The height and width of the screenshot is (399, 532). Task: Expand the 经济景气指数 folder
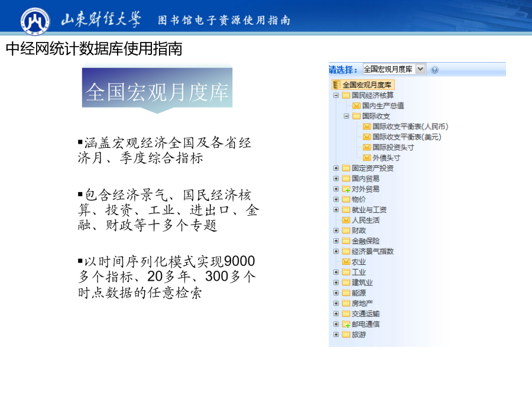(336, 251)
